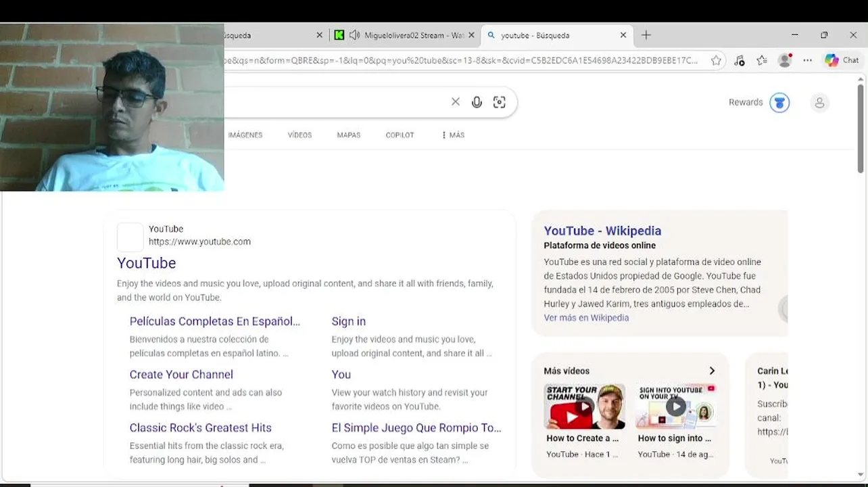This screenshot has width=868, height=487.
Task: Open 'Classic Rock's Greatest Hits' link
Action: (x=201, y=428)
